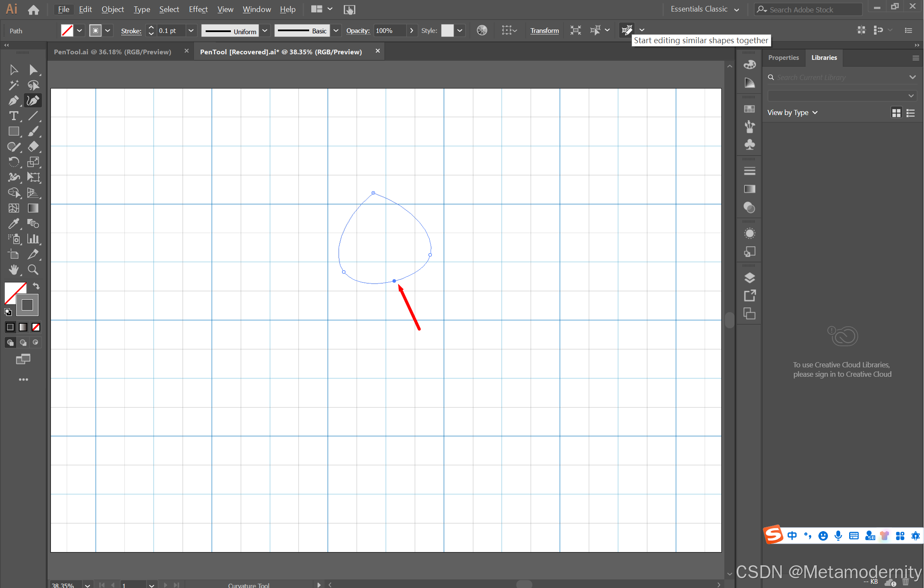The image size is (924, 588).
Task: Select the Hand tool
Action: click(x=14, y=269)
